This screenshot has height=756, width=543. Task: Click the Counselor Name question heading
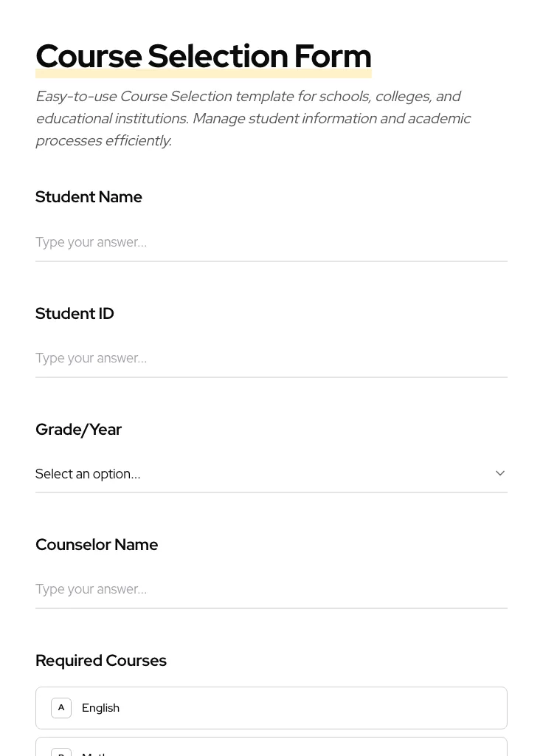[x=97, y=544]
